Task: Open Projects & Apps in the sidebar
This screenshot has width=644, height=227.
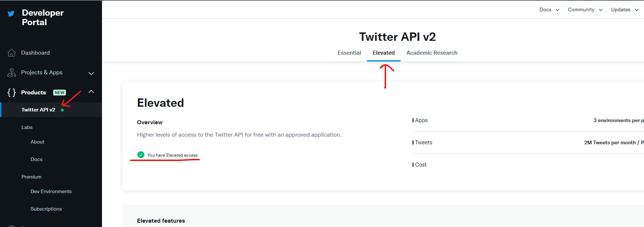Action: point(42,73)
